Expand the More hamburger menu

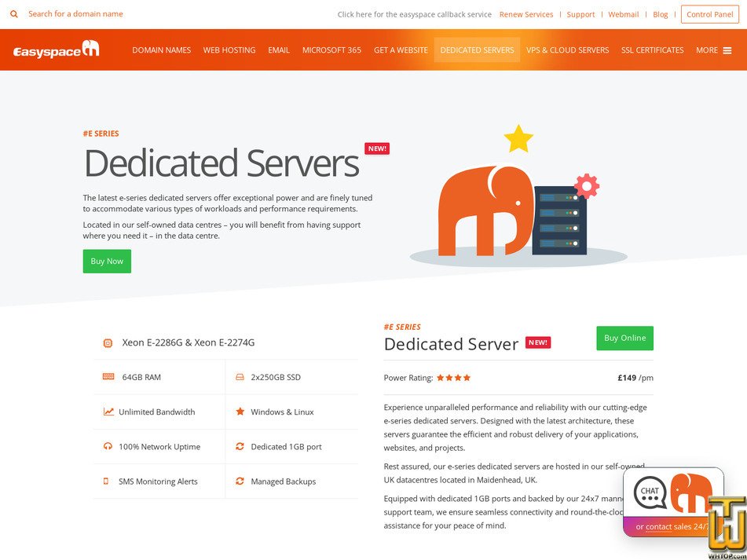[714, 50]
